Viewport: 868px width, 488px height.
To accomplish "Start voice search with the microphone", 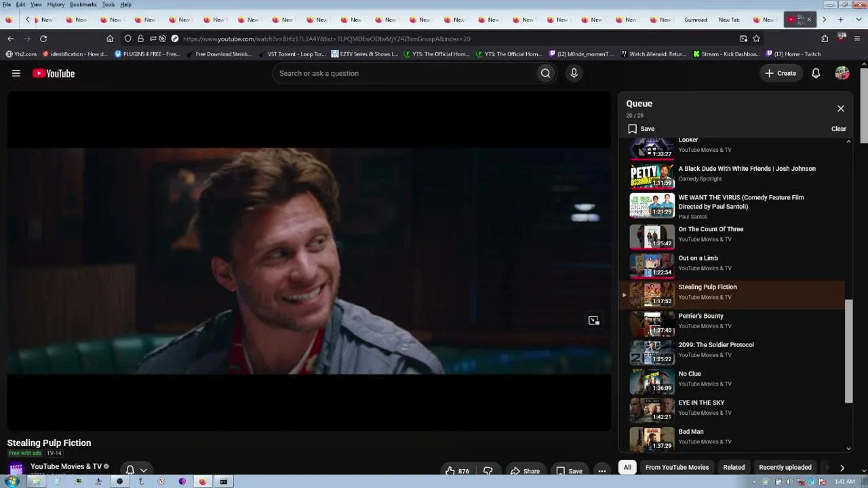I will pos(574,73).
